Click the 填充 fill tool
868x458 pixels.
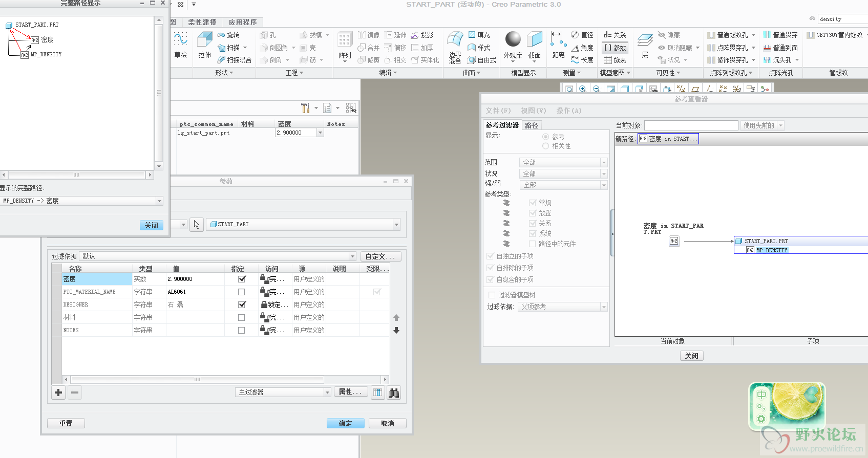point(479,35)
